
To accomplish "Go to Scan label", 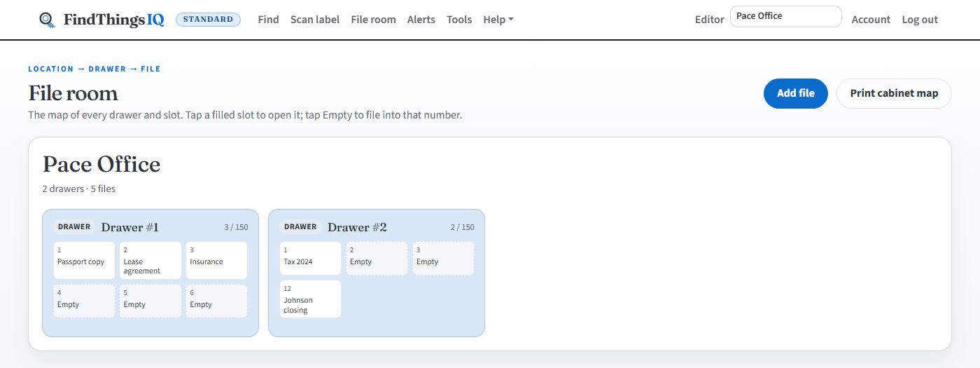I will click(x=315, y=20).
